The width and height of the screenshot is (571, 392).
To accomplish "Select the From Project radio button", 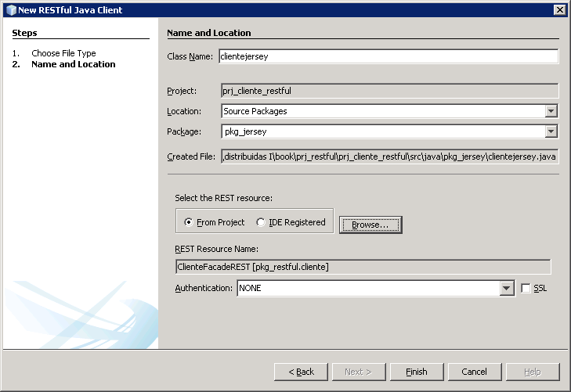I will coord(189,223).
